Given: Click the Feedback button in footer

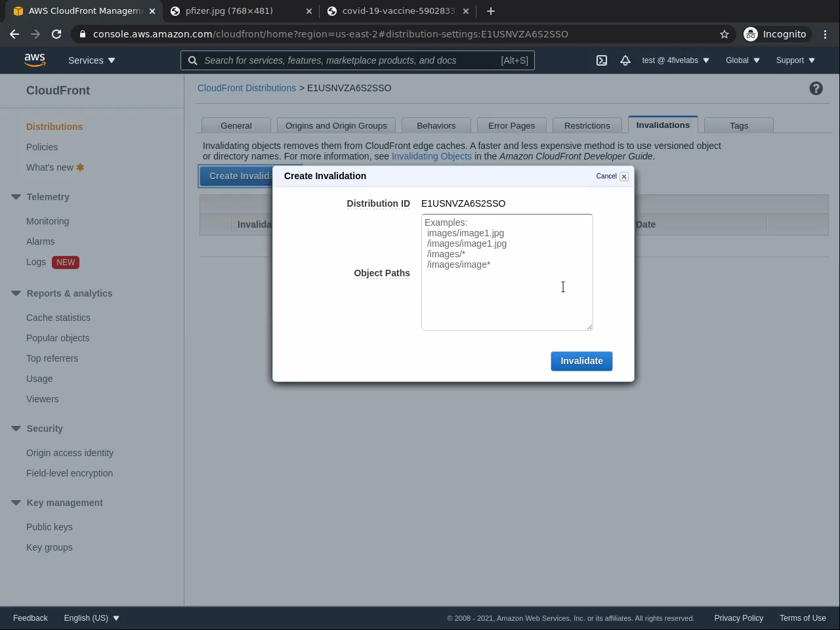Looking at the screenshot, I should point(30,618).
